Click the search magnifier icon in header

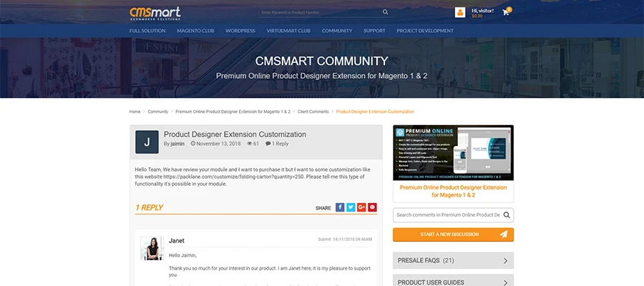(x=385, y=12)
